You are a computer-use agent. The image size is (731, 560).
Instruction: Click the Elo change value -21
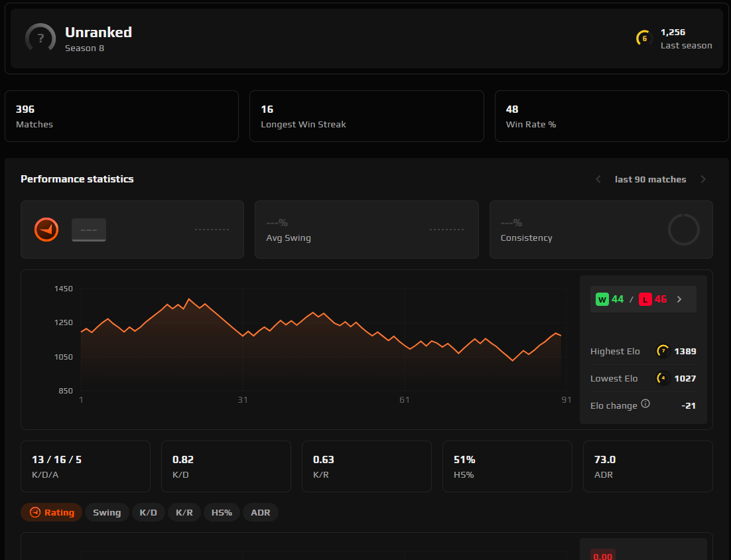(x=689, y=405)
